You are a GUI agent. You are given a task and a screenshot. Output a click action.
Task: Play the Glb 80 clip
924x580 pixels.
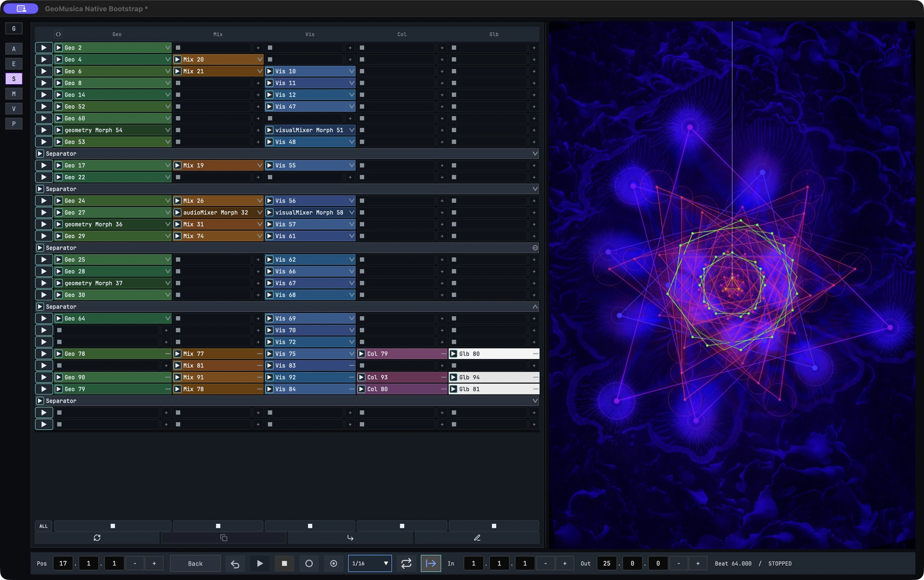tap(454, 354)
